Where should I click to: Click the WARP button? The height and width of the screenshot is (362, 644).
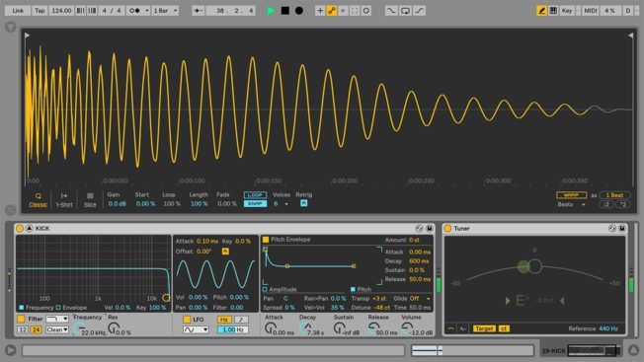pyautogui.click(x=571, y=195)
